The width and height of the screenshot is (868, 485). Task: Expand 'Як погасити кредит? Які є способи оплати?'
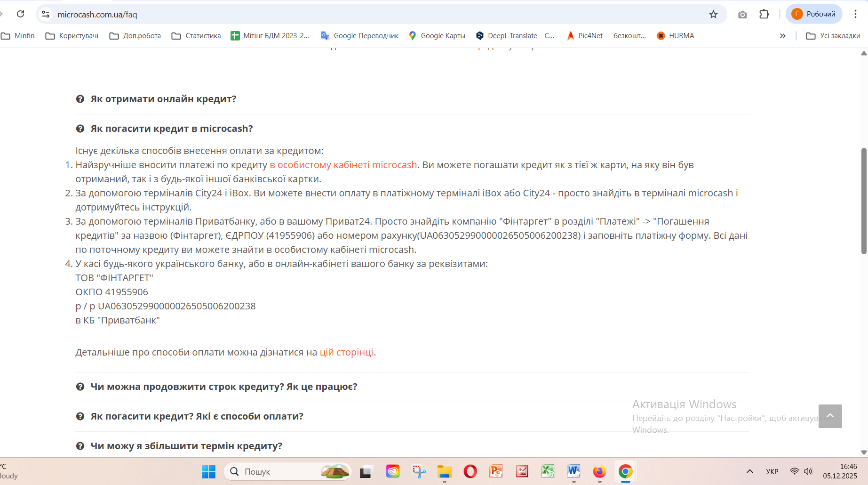tap(197, 416)
